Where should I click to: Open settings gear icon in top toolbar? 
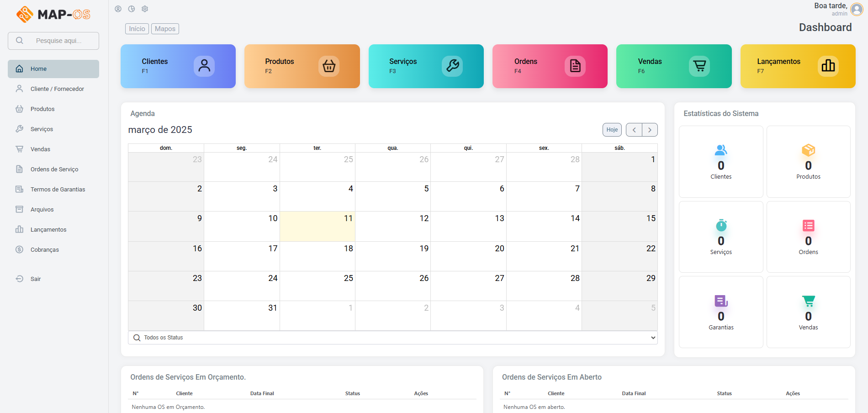pyautogui.click(x=145, y=9)
